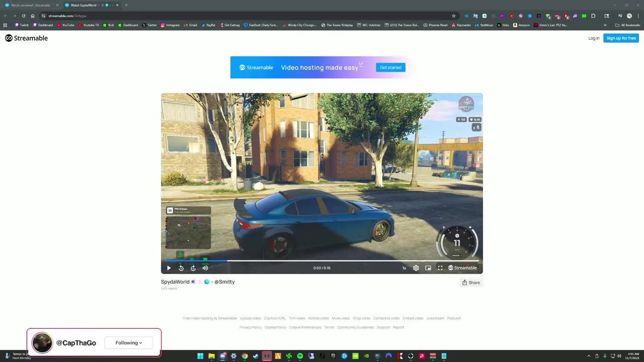Open Steam from the taskbar
The image size is (644, 362).
[256, 356]
